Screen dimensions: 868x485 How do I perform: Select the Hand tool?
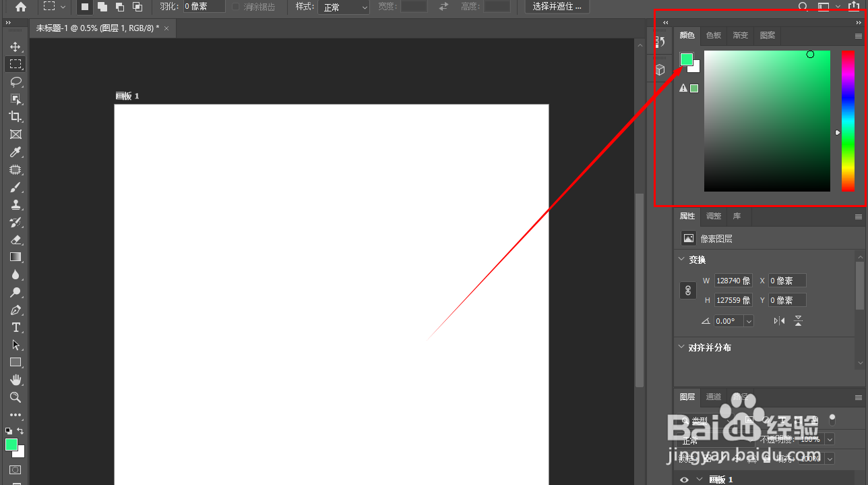[15, 380]
